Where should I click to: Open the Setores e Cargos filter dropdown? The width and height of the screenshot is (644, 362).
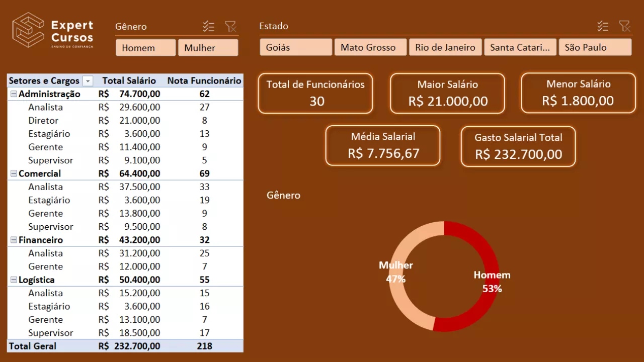click(87, 80)
